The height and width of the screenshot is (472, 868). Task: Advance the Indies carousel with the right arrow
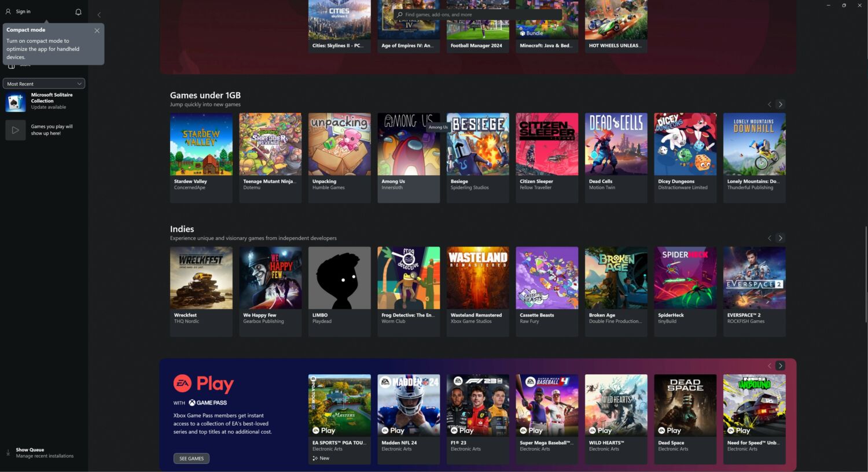click(x=779, y=238)
